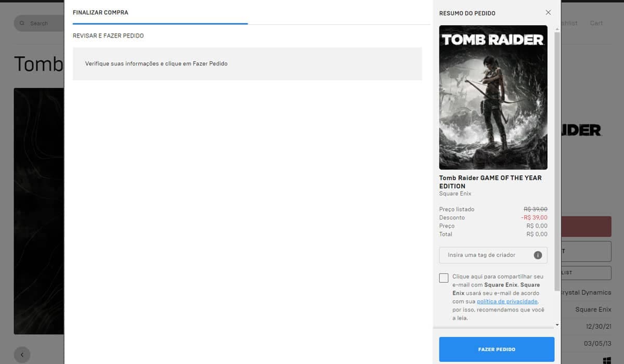Tick the share email with Square Enix checkbox
Image resolution: width=624 pixels, height=364 pixels.
click(x=444, y=278)
